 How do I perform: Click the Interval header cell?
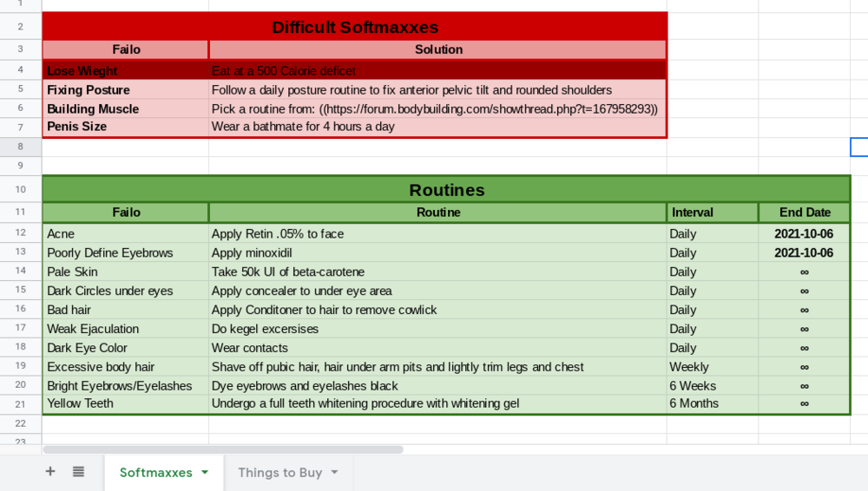(x=712, y=213)
